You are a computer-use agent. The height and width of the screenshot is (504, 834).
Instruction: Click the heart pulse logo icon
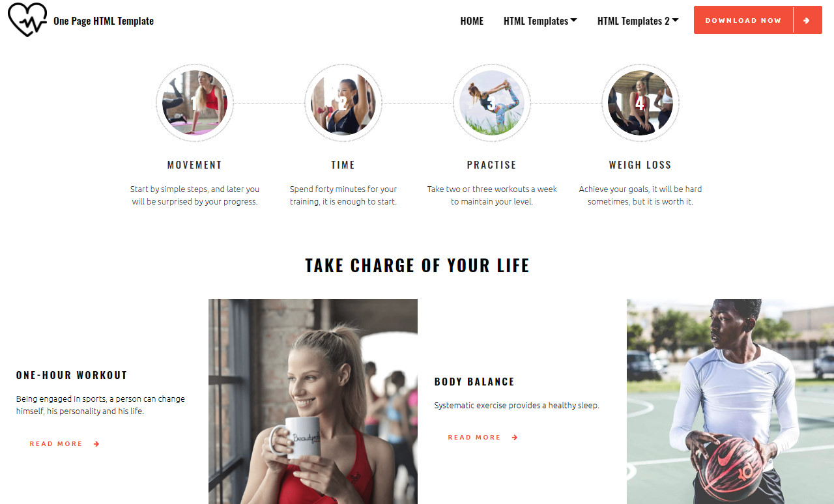click(27, 20)
